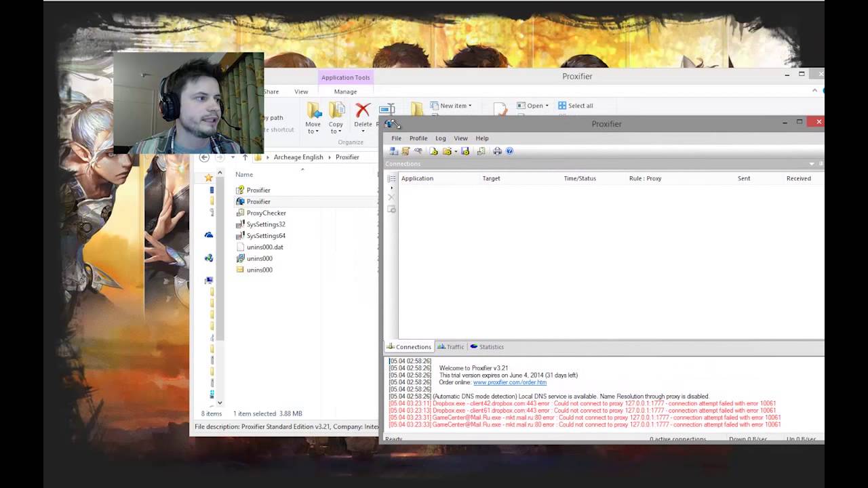This screenshot has height=488, width=868.
Task: Open the View ribbon tab in Explorer
Action: (x=301, y=91)
